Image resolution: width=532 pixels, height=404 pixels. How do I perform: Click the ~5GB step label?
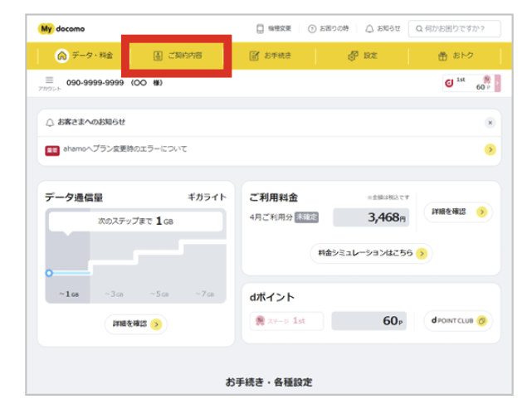(159, 294)
